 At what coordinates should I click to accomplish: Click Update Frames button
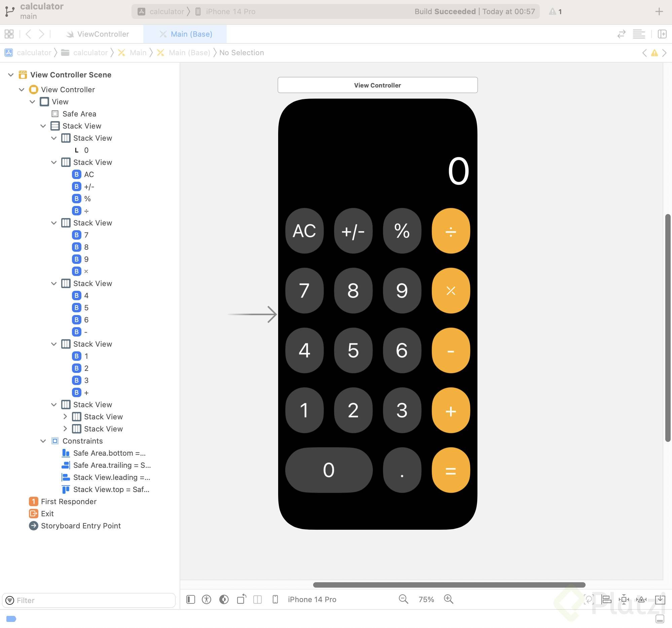(x=589, y=599)
